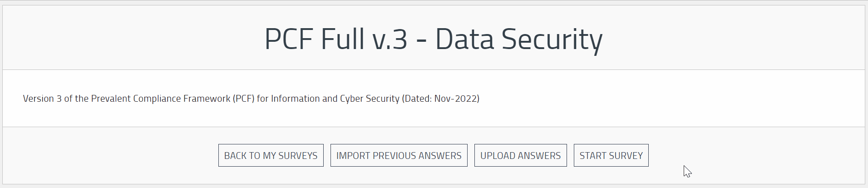Click the BACK TO MY SURVEYS button
868x188 pixels.
(x=271, y=155)
